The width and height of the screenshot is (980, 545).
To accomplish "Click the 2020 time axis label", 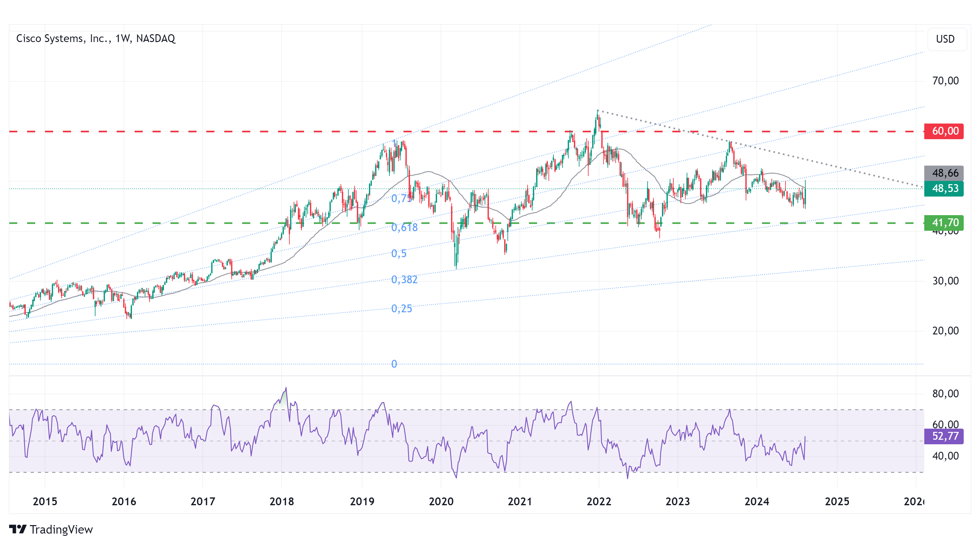I will click(x=441, y=502).
